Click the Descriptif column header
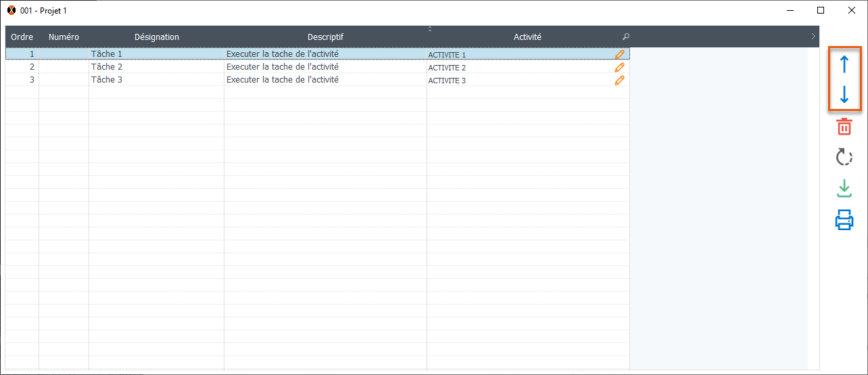This screenshot has width=868, height=375. (x=325, y=37)
